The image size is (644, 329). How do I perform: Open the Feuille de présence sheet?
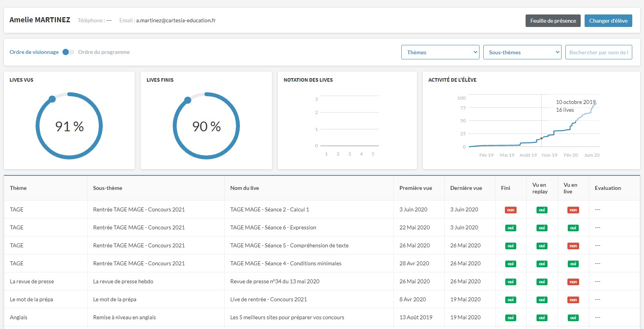[x=553, y=21]
